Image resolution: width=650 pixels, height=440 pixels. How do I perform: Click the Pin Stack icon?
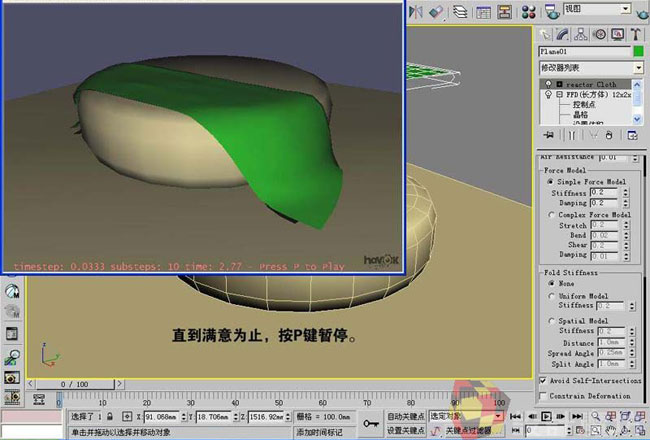point(547,133)
